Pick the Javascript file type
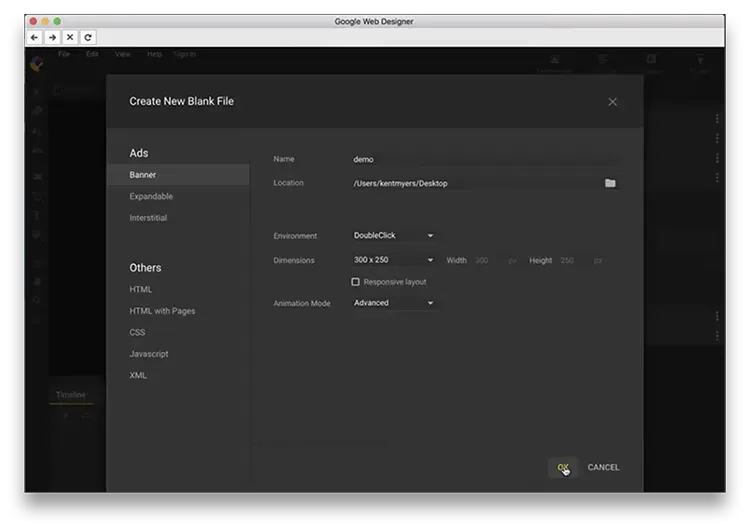This screenshot has height=528, width=750. (149, 354)
